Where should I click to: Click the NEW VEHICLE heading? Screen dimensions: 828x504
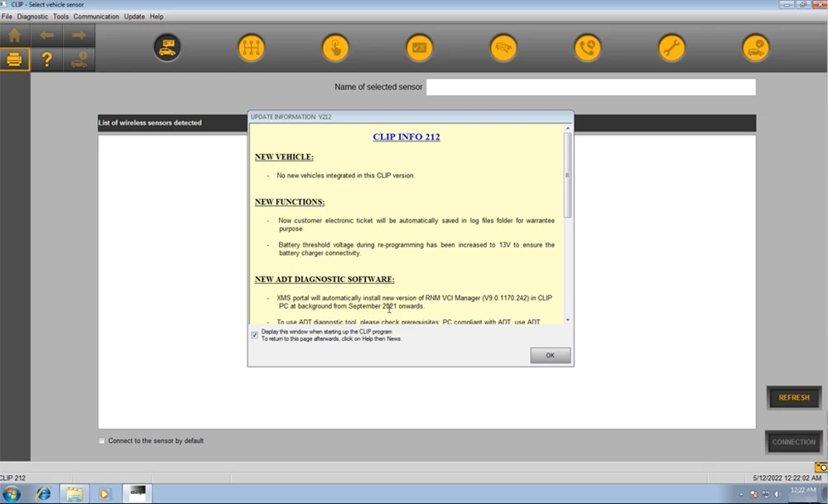click(x=284, y=156)
